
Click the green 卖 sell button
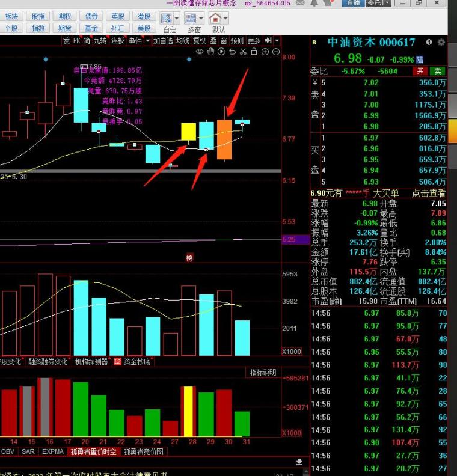(437, 71)
